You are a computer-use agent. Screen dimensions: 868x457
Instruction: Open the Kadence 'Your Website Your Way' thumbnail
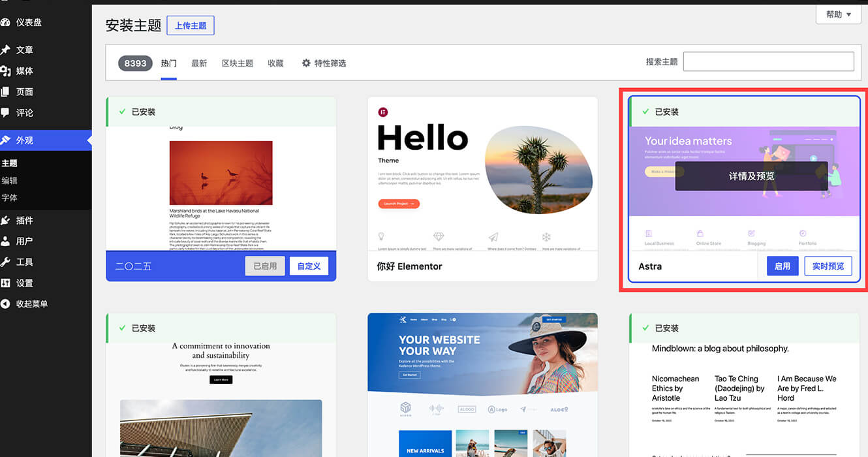point(482,385)
